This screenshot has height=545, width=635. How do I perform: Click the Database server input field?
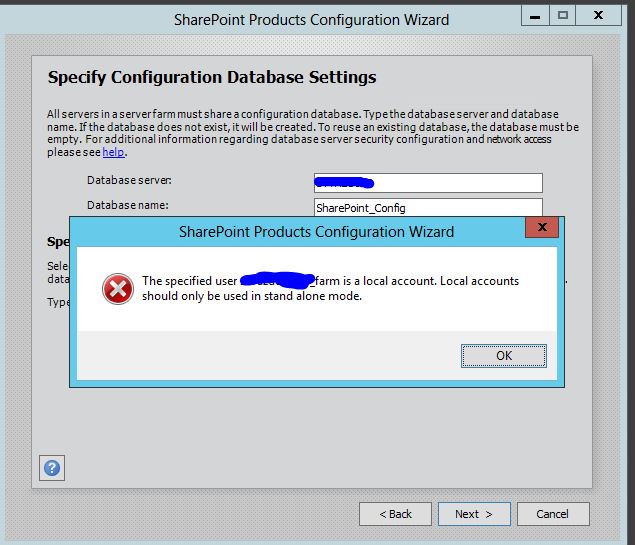point(428,183)
